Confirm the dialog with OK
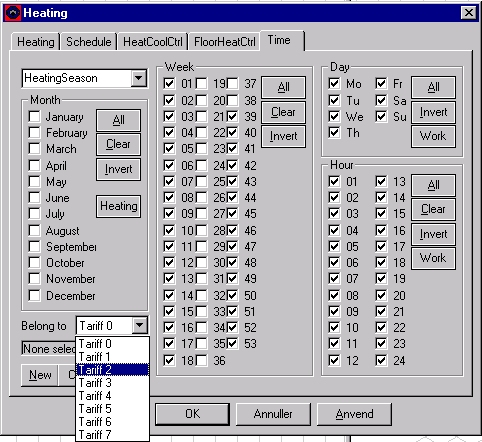Image resolution: width=482 pixels, height=442 pixels. pos(192,414)
